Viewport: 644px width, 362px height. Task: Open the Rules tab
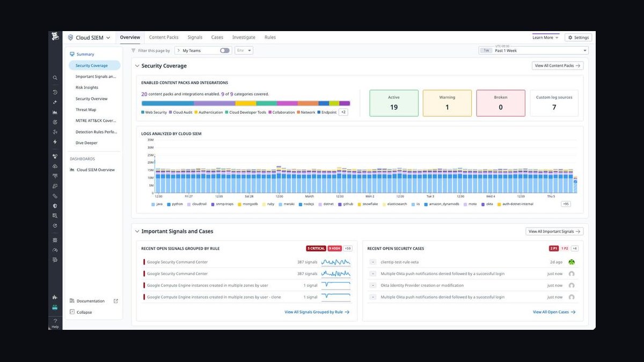coord(270,38)
